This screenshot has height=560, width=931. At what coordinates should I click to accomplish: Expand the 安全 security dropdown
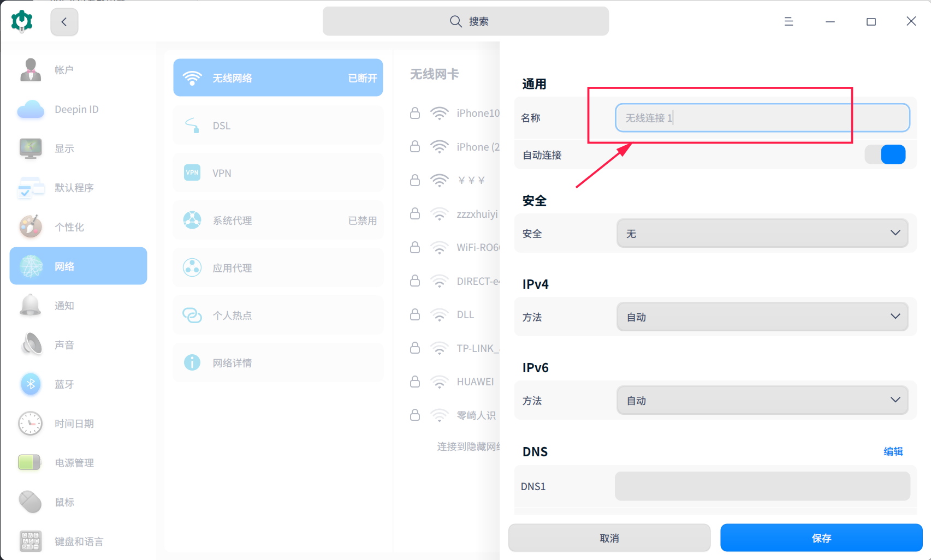point(763,234)
